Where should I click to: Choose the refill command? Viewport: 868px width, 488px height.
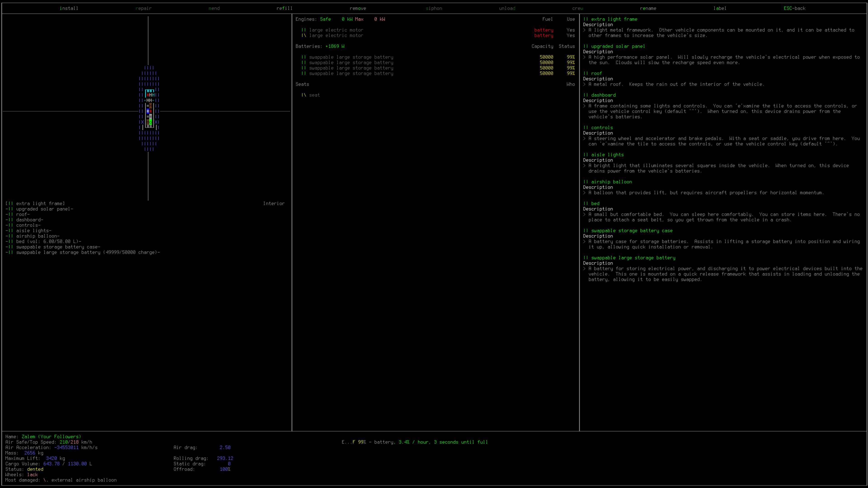(x=284, y=8)
